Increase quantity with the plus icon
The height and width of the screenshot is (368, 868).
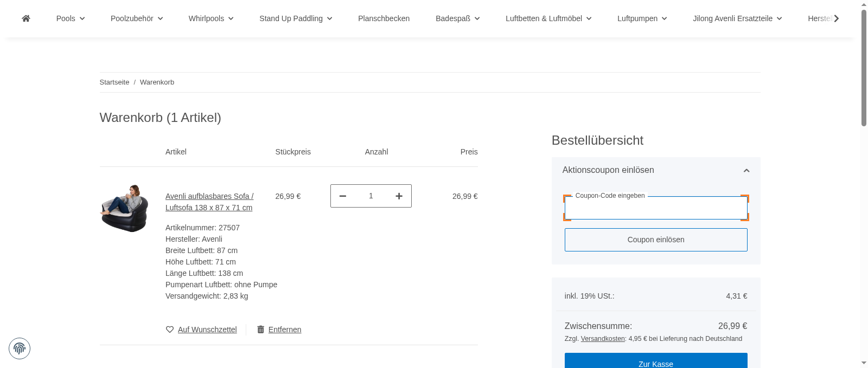click(399, 196)
